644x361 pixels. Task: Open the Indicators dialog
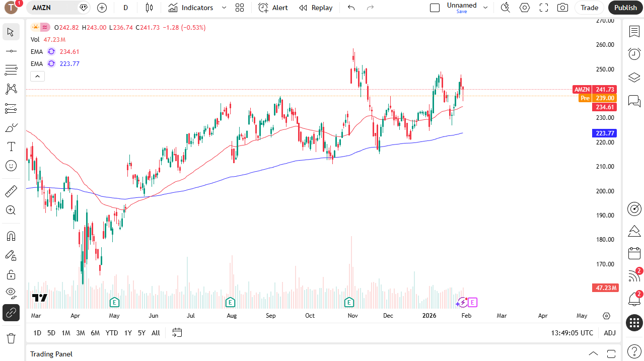click(x=191, y=8)
